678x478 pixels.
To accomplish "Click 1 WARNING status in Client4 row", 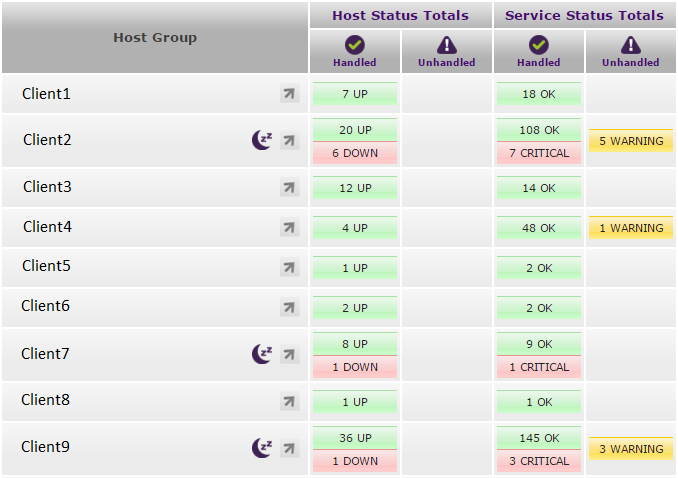I will 631,228.
